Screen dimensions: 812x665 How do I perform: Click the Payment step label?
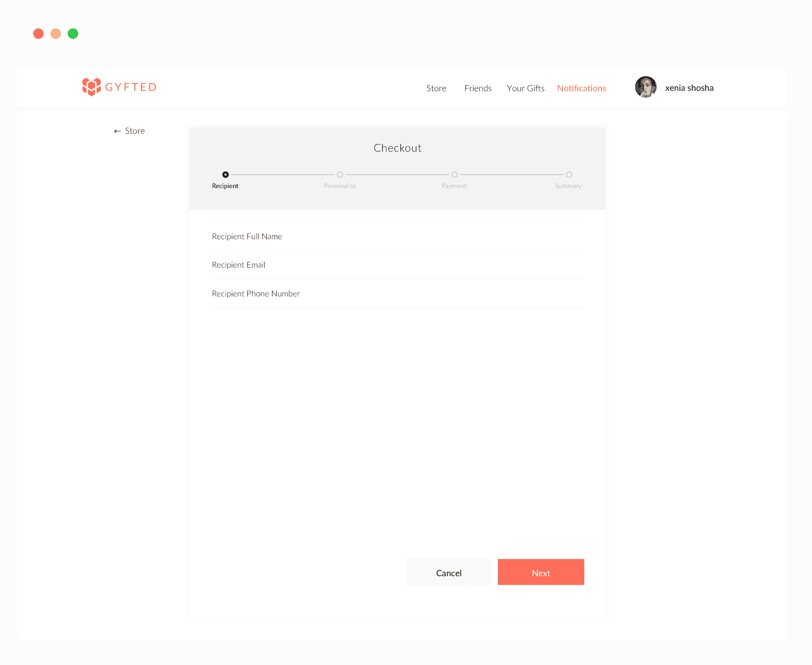tap(454, 186)
